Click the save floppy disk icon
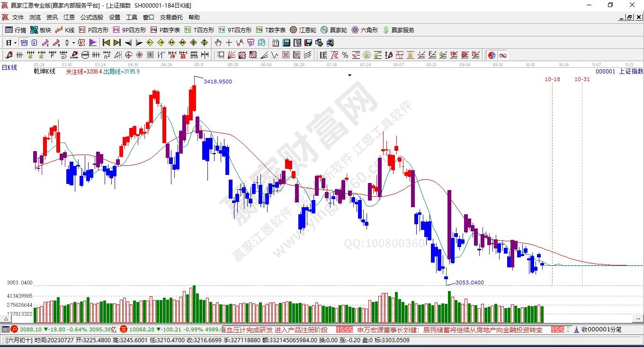This screenshot has width=644, height=347. (x=308, y=43)
